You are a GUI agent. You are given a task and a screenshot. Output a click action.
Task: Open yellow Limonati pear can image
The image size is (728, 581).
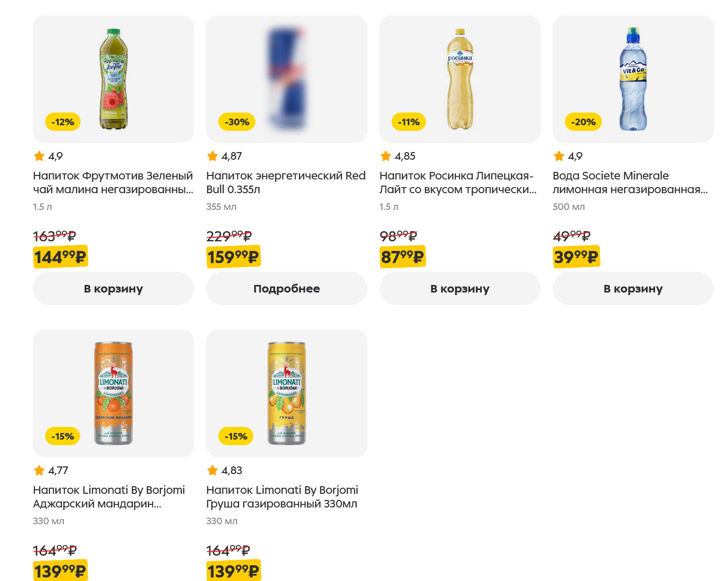coord(287,393)
